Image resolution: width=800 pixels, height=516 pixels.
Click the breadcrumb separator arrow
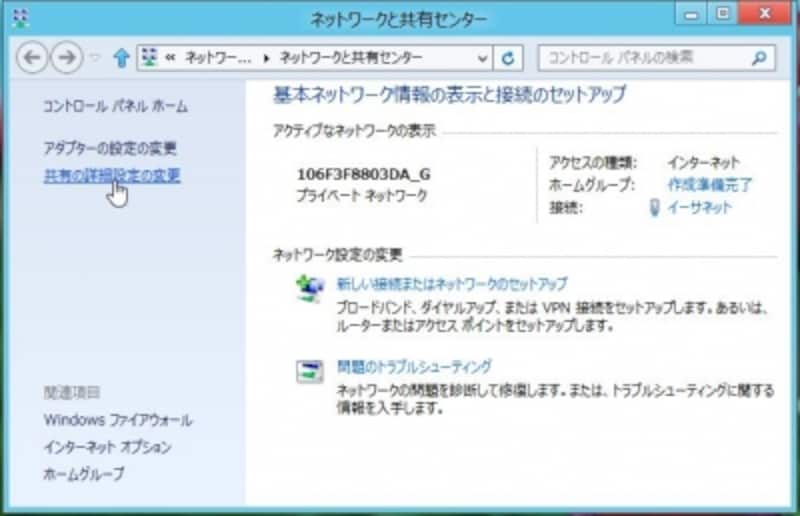point(266,58)
